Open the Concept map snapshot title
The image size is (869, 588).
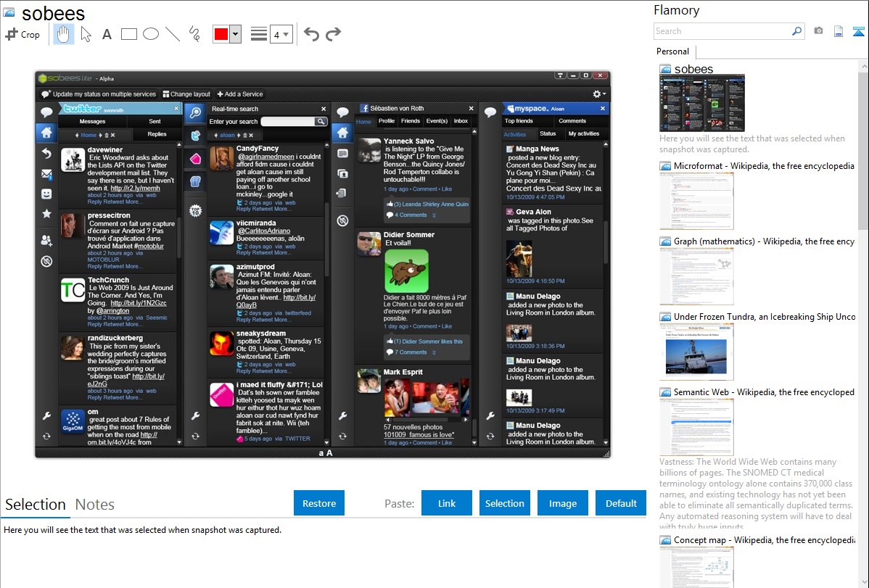coord(764,539)
